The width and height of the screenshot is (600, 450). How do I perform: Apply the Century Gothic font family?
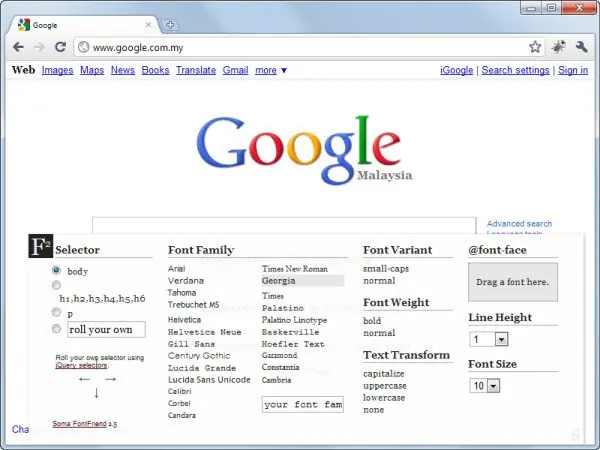[x=199, y=356]
